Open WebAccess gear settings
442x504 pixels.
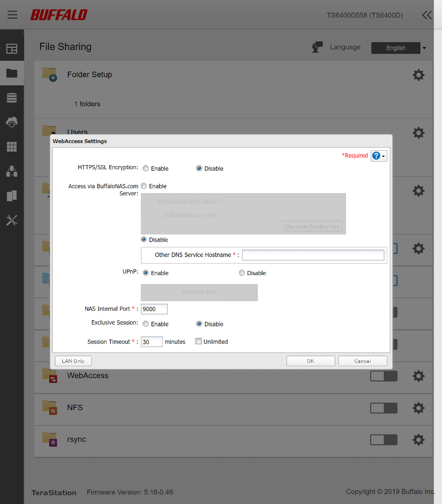[x=418, y=376]
